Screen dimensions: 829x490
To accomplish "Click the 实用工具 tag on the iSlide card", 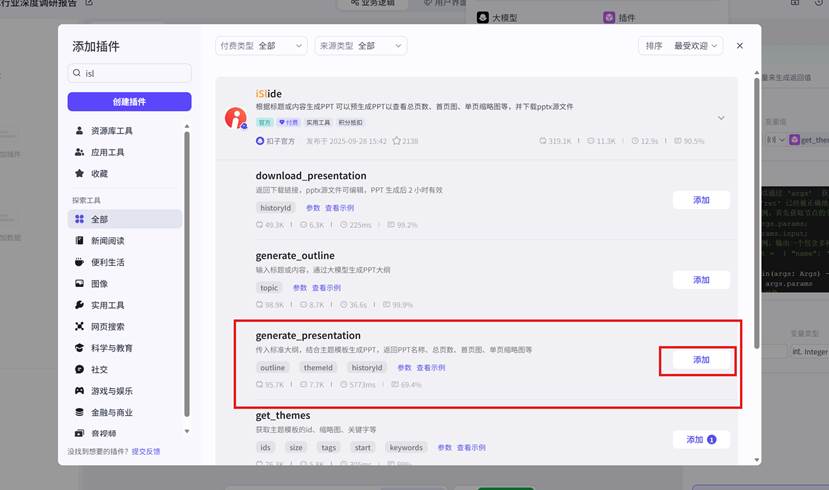I will tap(318, 123).
